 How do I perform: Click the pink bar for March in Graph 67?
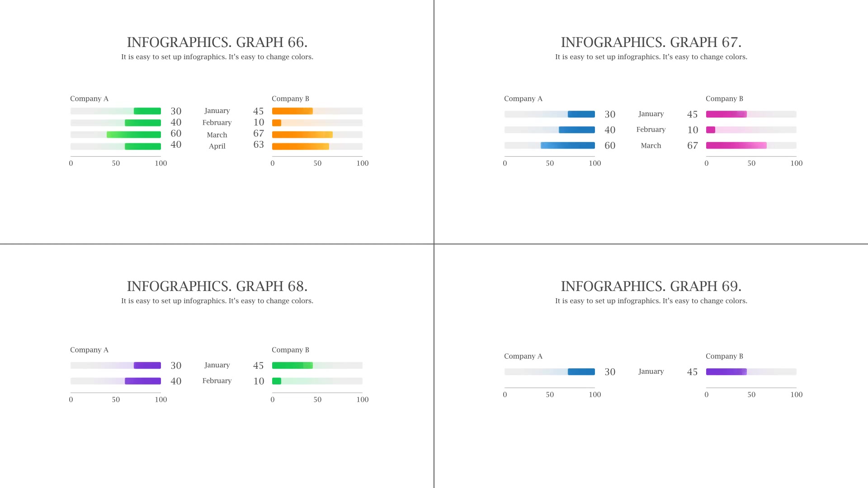pyautogui.click(x=734, y=145)
